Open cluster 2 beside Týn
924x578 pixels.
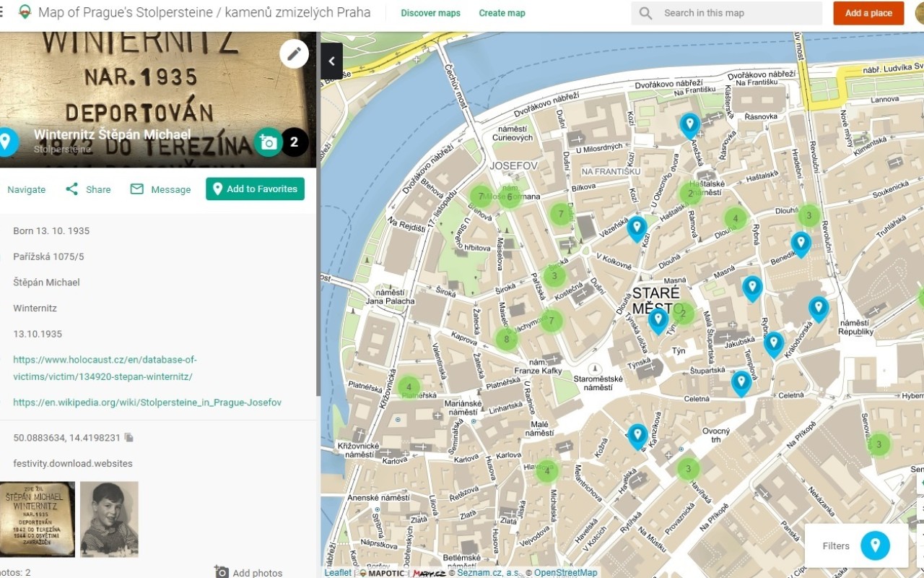tap(684, 314)
